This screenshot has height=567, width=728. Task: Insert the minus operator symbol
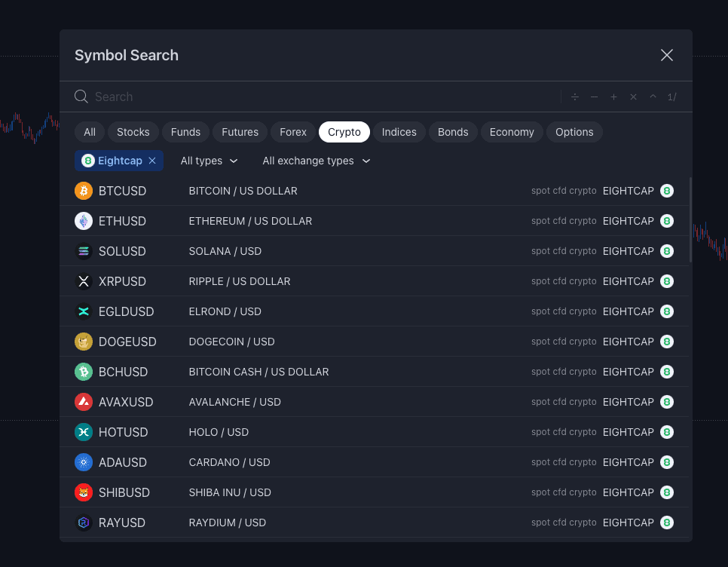(595, 97)
